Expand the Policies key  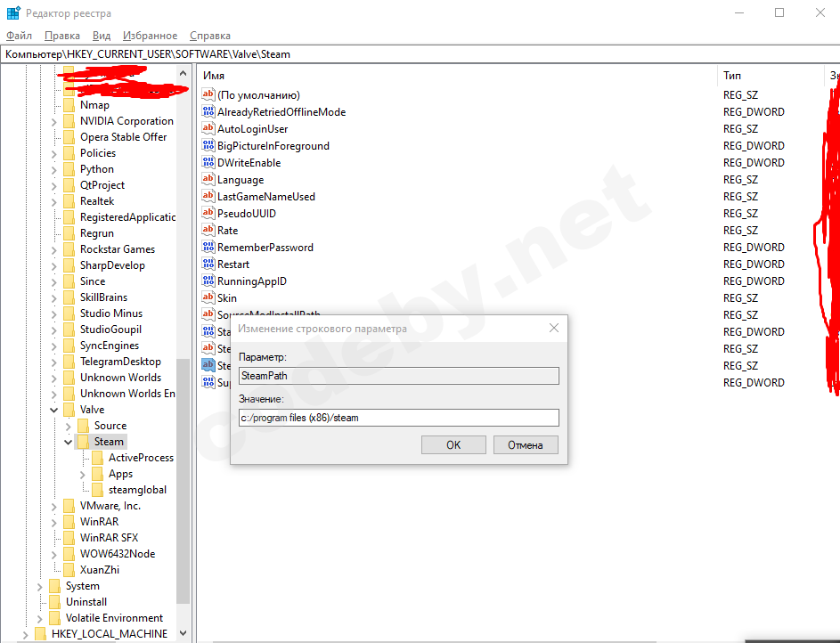(x=54, y=154)
